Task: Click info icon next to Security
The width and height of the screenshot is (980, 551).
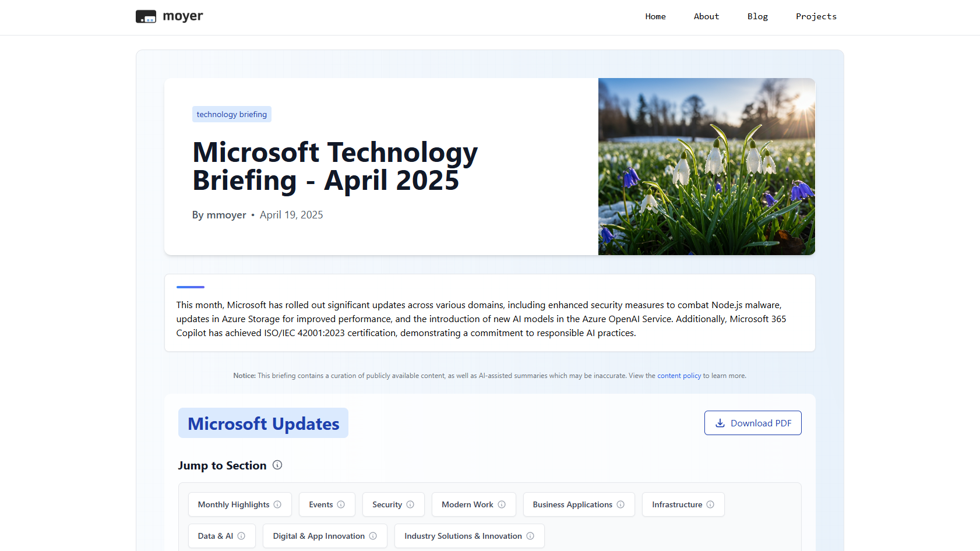Action: tap(410, 504)
